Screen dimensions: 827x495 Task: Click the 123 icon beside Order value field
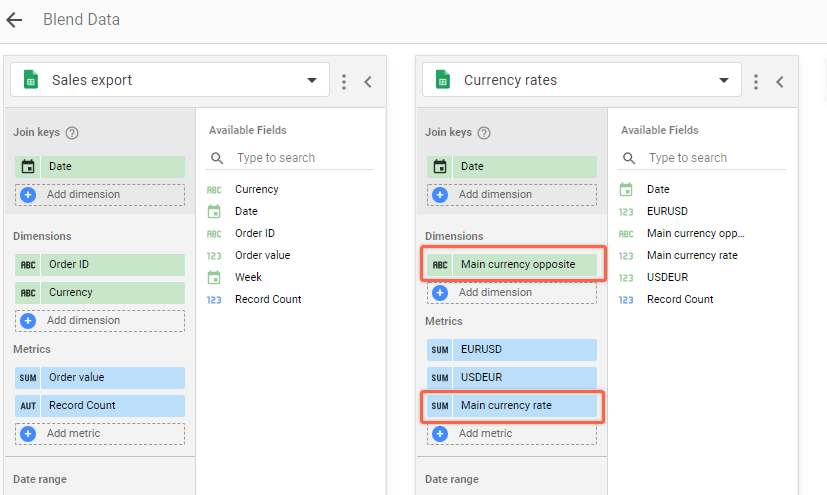[x=214, y=256]
